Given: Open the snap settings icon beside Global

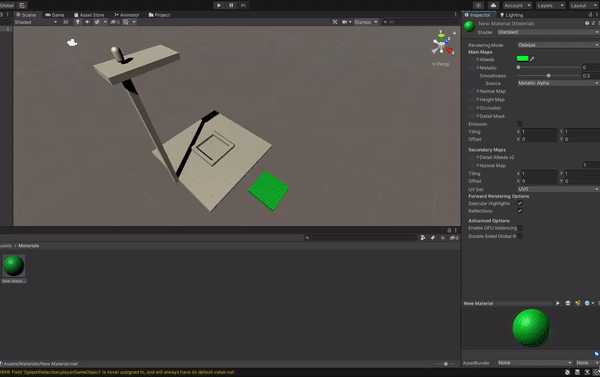Looking at the screenshot, I should click(22, 5).
